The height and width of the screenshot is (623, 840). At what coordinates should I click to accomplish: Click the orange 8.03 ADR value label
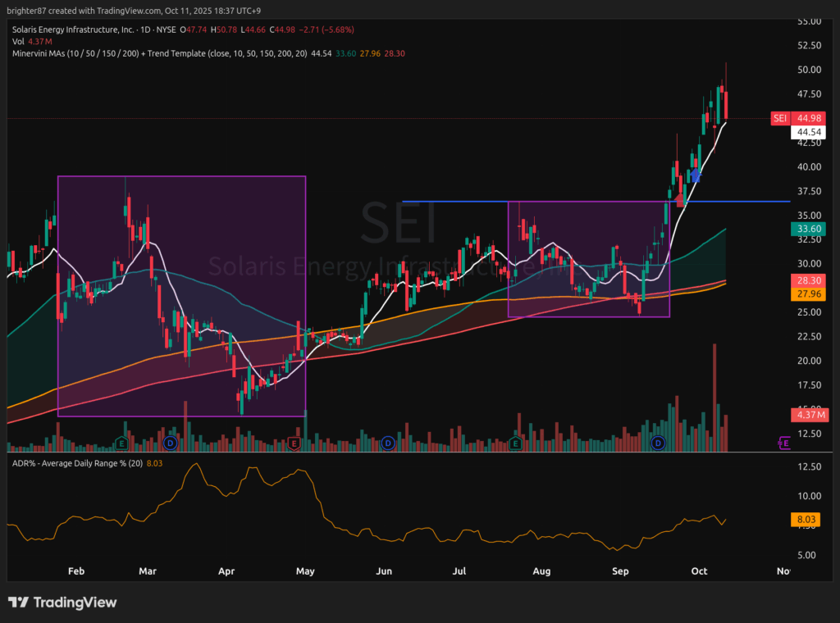pos(808,519)
